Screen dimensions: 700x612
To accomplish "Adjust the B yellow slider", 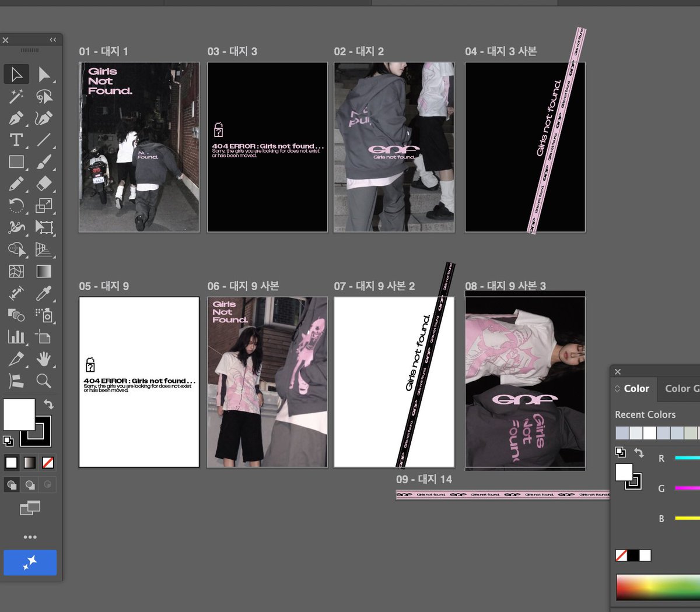I will tap(687, 518).
